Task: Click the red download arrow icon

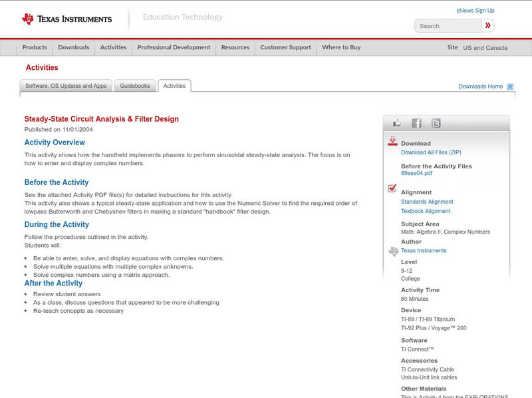Action: point(392,141)
